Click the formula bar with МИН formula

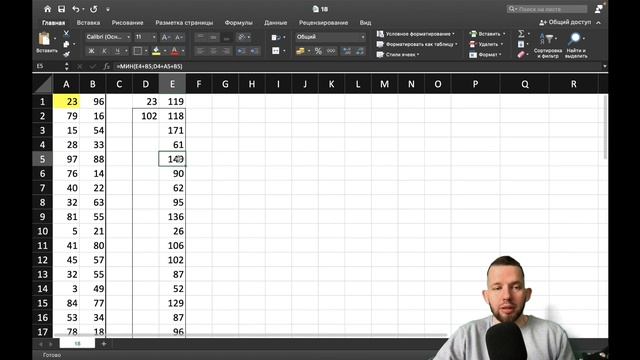(357, 66)
